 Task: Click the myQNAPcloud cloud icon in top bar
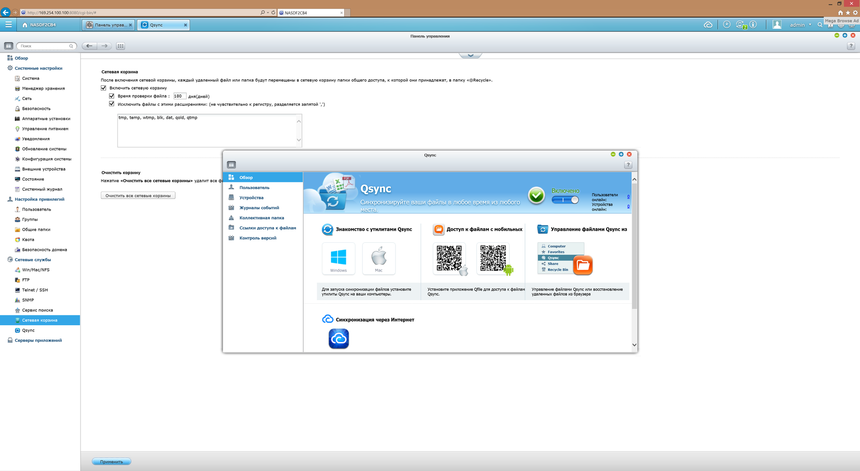[x=708, y=24]
